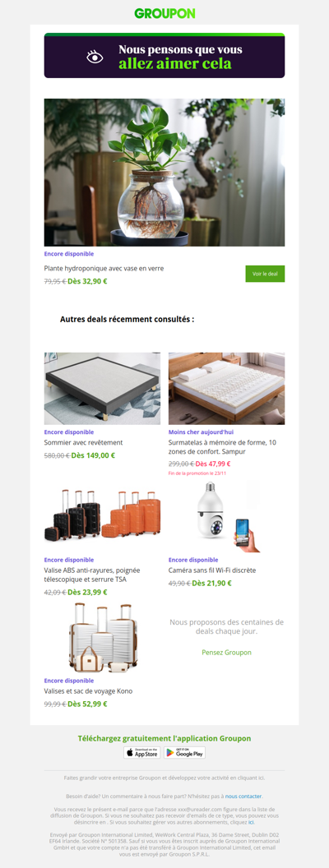Click the Voir le deal button
The width and height of the screenshot is (329, 868).
click(x=265, y=274)
